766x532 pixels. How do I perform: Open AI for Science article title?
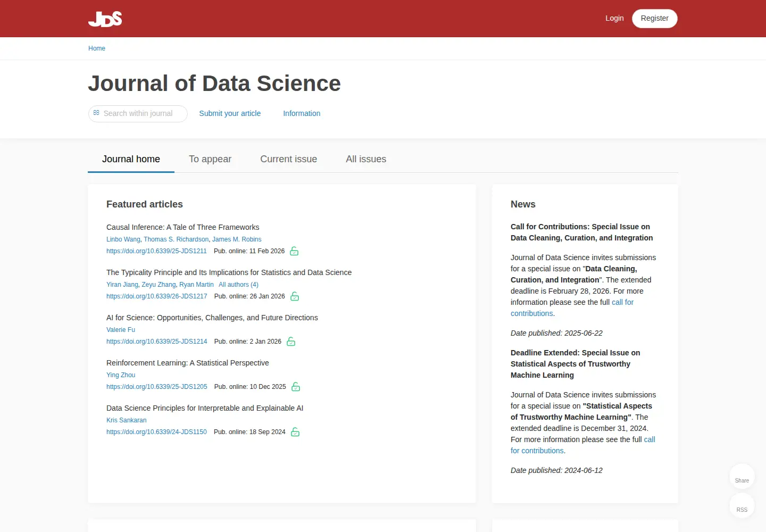[212, 318]
